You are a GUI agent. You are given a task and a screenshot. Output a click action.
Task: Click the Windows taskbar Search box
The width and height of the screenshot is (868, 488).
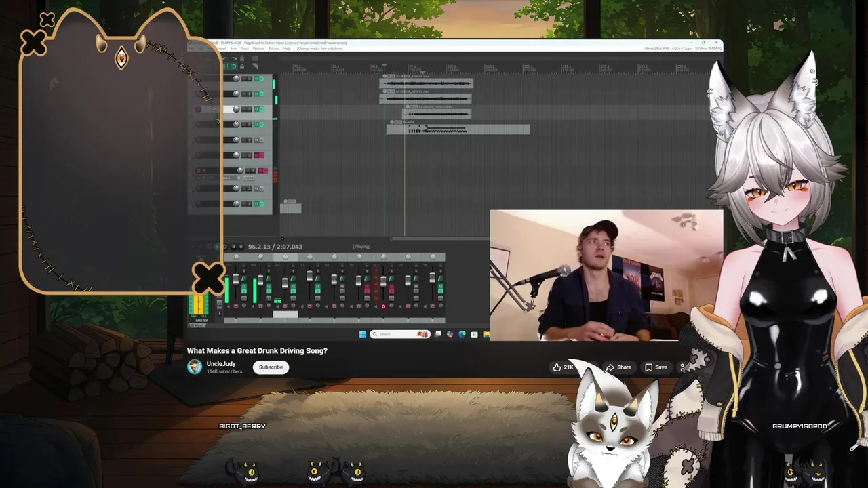(400, 334)
